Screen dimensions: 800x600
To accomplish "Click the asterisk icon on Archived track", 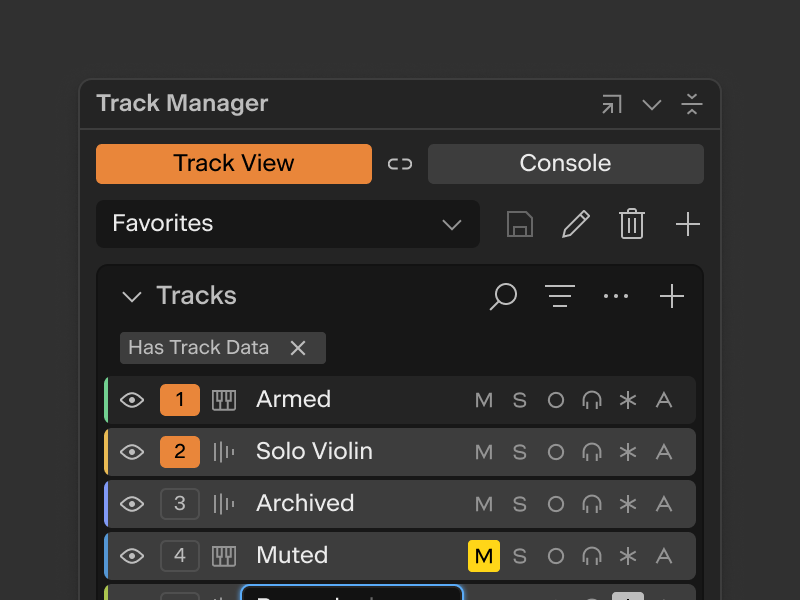I will point(628,505).
